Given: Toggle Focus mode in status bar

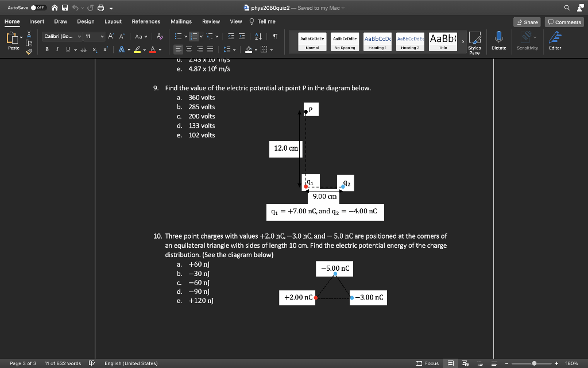Looking at the screenshot, I should [x=427, y=363].
